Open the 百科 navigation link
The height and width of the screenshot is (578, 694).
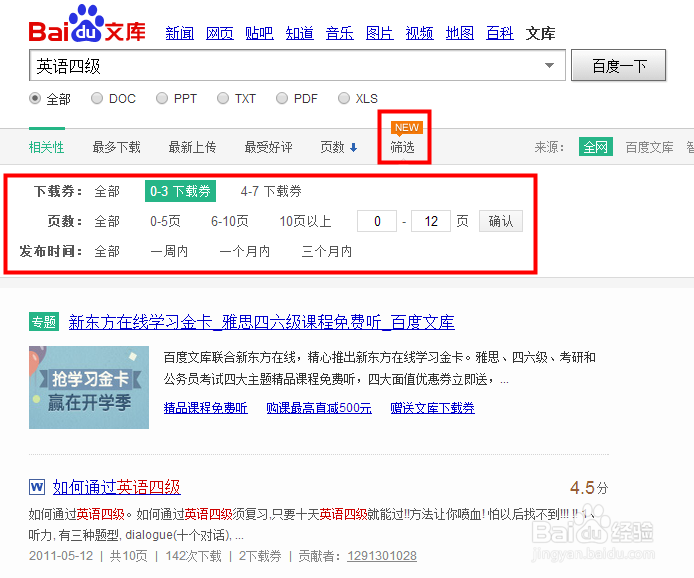click(500, 33)
